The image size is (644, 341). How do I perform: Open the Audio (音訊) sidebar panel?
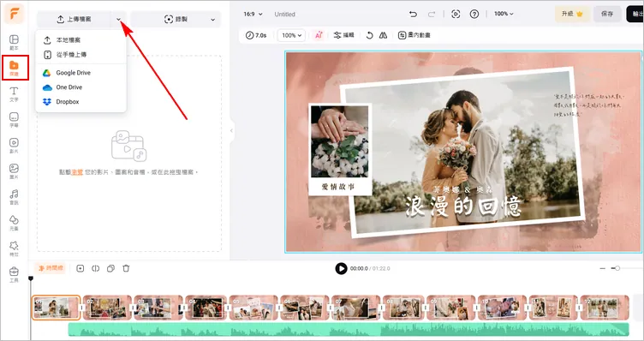pyautogui.click(x=14, y=197)
